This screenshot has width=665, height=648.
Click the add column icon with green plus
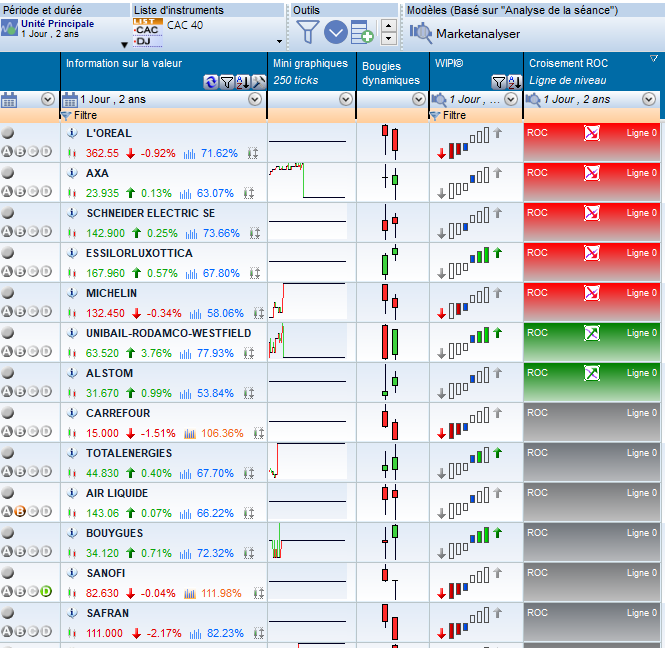(362, 32)
